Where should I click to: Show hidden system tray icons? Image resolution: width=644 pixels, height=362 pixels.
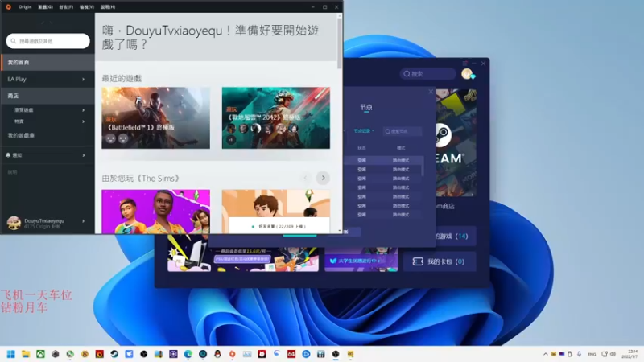click(546, 354)
